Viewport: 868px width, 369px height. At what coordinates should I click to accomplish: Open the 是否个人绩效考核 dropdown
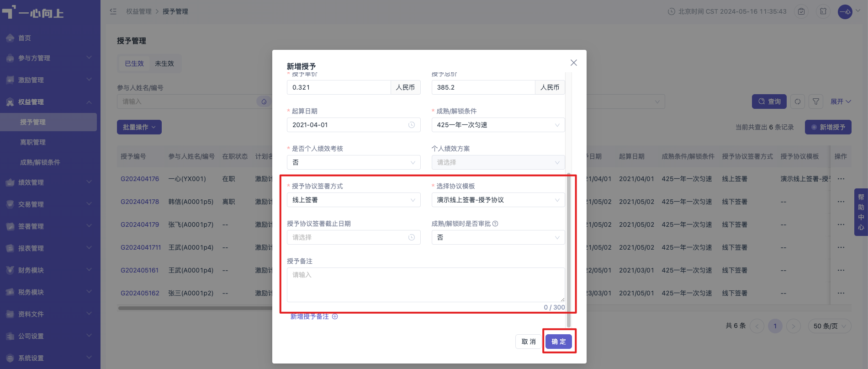point(354,162)
